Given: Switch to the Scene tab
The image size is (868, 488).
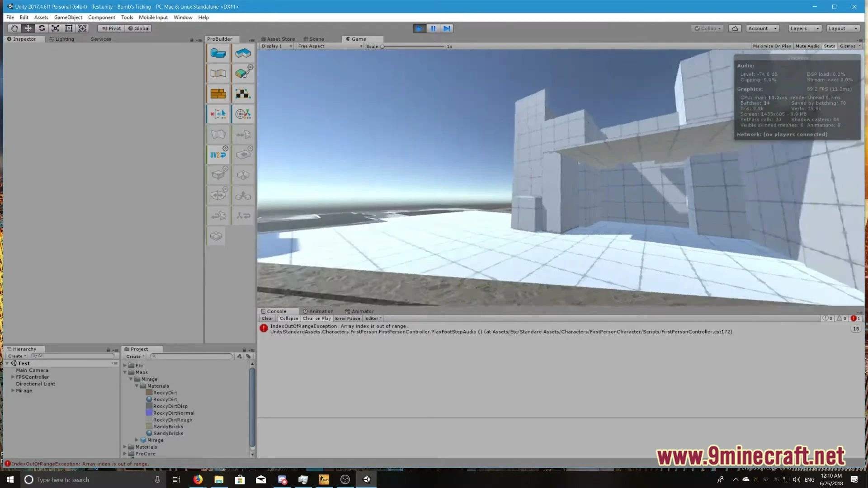Looking at the screenshot, I should tap(314, 39).
